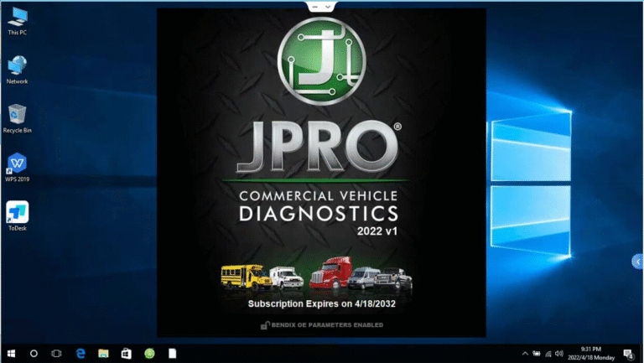Click 'BENDIX OE PARAMETERS ENABLED' text

point(327,325)
